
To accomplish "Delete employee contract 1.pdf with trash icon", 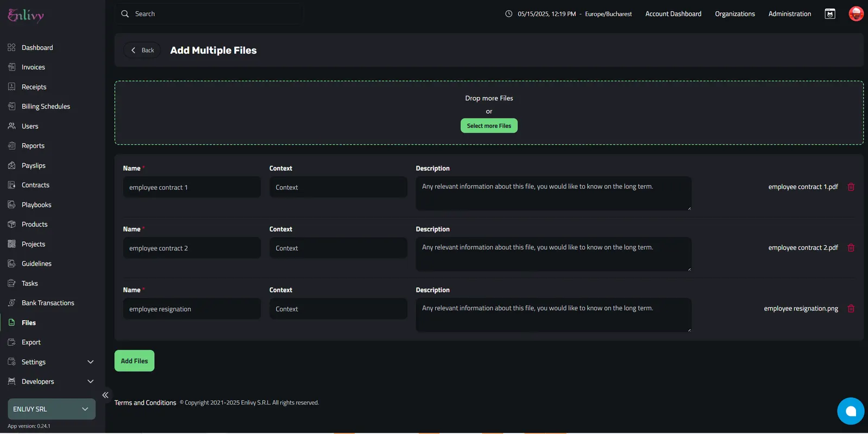I will click(851, 187).
